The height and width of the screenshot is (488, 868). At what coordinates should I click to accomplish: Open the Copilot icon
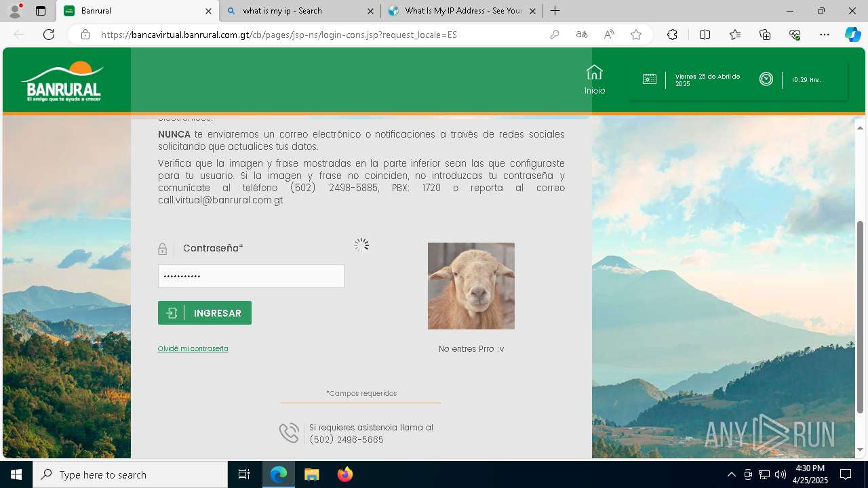coord(852,35)
